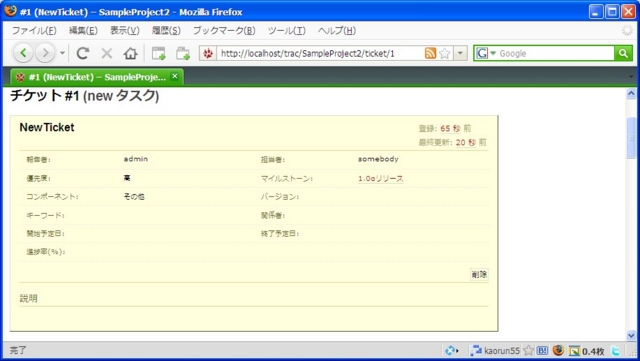Select the #1 (NewTicket) browser tab
This screenshot has height=361, width=640.
pyautogui.click(x=97, y=77)
